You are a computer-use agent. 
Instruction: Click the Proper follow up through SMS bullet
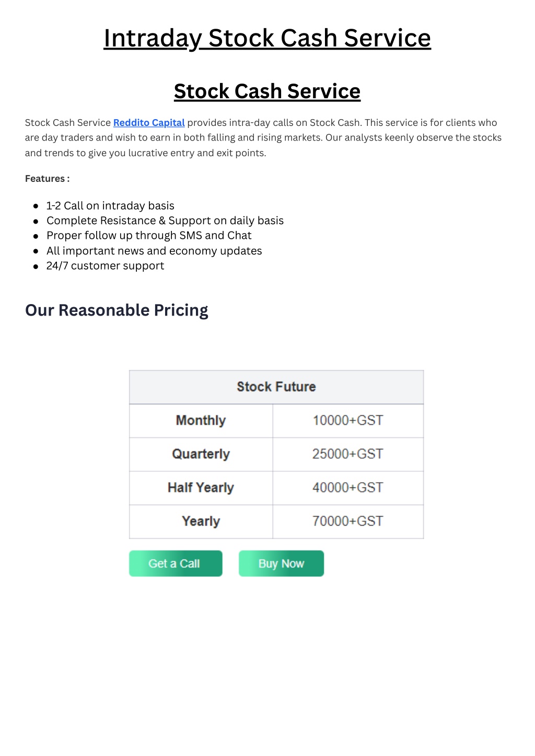149,236
